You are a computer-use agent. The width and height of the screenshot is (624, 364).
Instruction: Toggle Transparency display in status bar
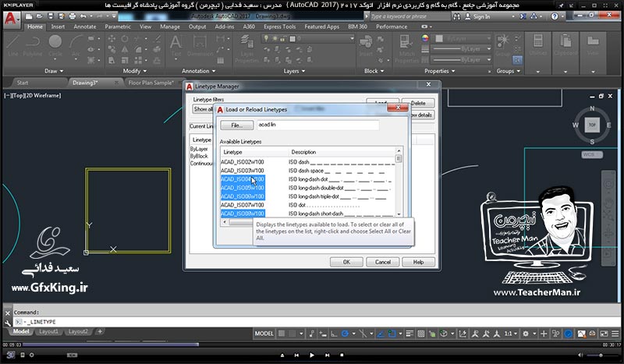pyautogui.click(x=421, y=334)
